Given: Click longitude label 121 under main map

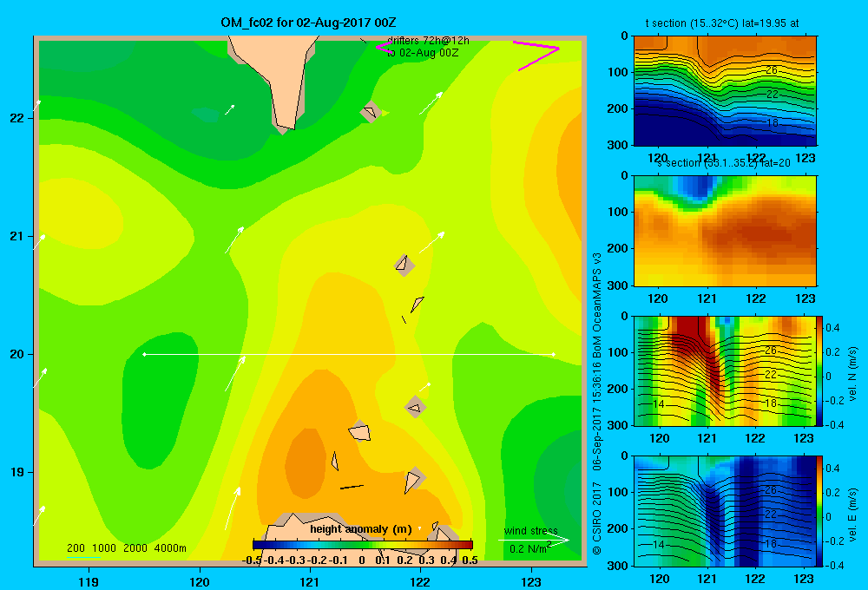Looking at the screenshot, I should pos(310,581).
